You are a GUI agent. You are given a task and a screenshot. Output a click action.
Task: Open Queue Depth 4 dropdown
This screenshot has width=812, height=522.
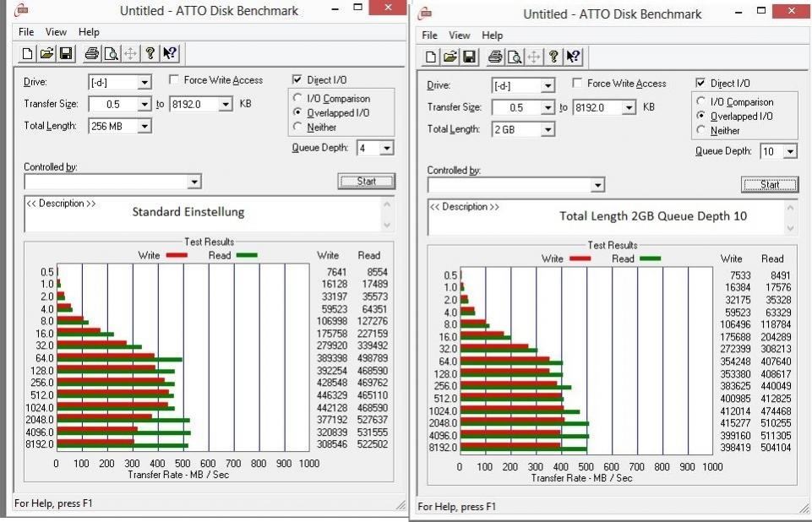[386, 149]
